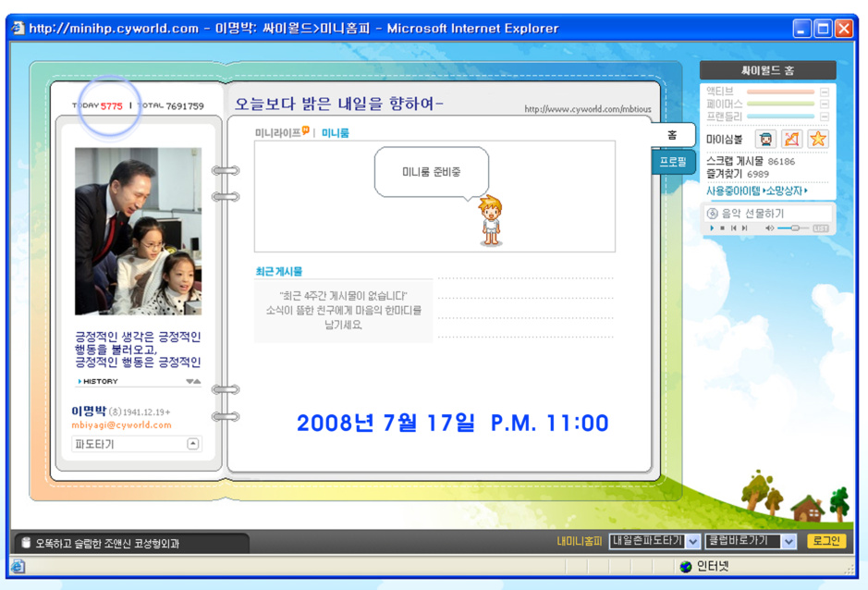Click the bow-and-arrow My Symbol icon
The image size is (868, 590).
[791, 139]
